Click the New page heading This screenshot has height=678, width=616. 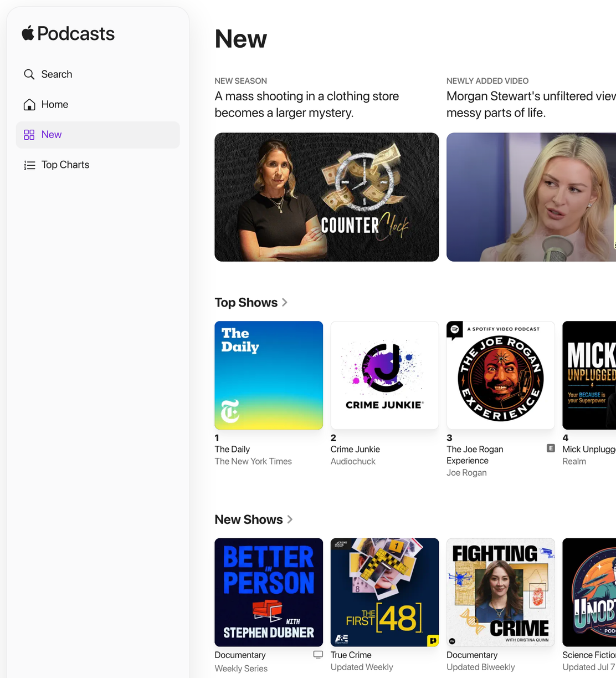pyautogui.click(x=241, y=39)
